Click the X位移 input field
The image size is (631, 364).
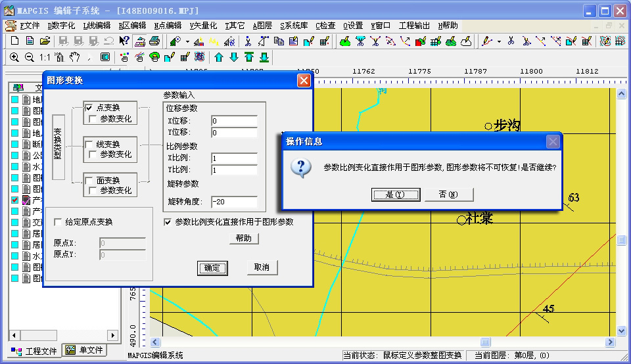tap(234, 121)
